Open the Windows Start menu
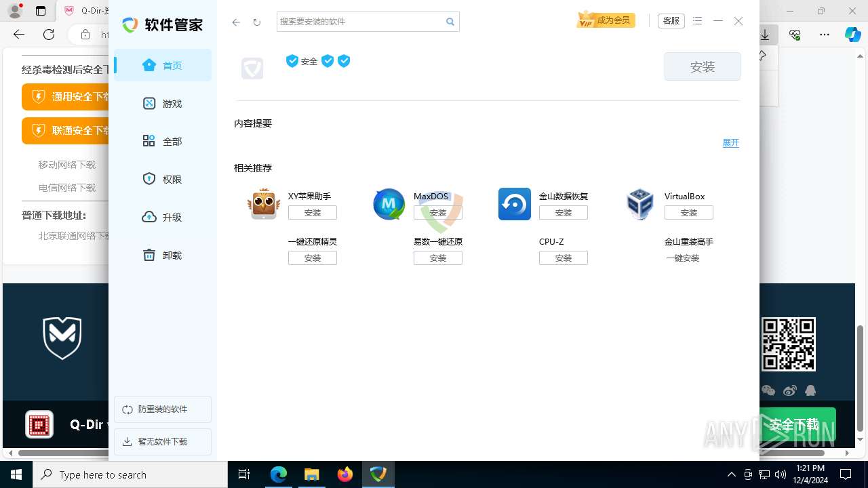The height and width of the screenshot is (488, 868). pos(16,474)
